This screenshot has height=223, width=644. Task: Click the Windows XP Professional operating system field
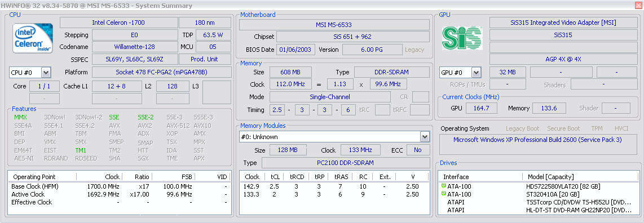click(537, 140)
